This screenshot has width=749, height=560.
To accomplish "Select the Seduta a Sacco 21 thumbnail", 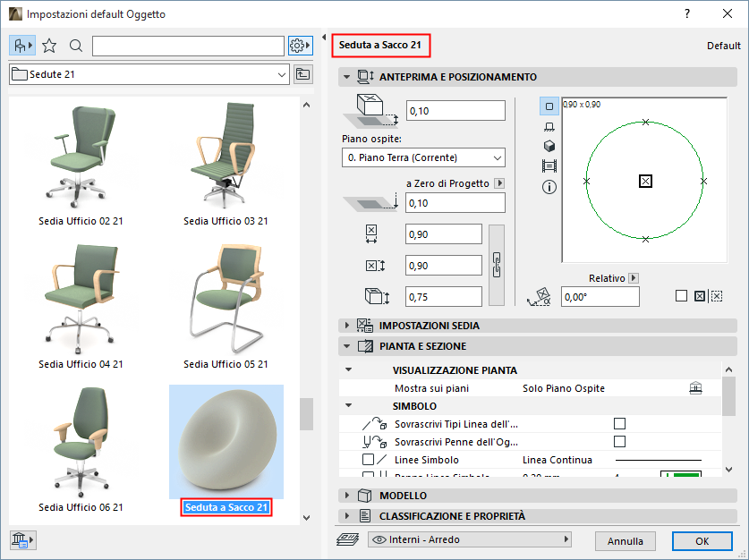I will click(x=226, y=442).
